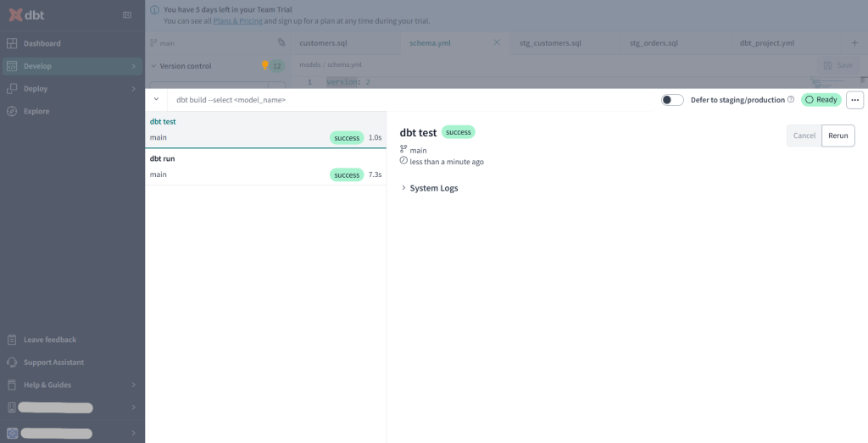
Task: Collapse the sidebar using the panel icon
Action: tap(127, 15)
